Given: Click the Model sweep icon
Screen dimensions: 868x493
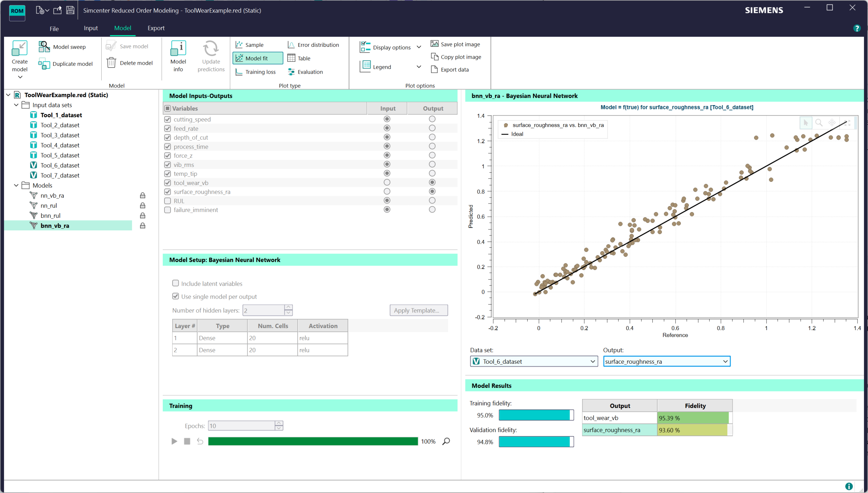Looking at the screenshot, I should 44,47.
